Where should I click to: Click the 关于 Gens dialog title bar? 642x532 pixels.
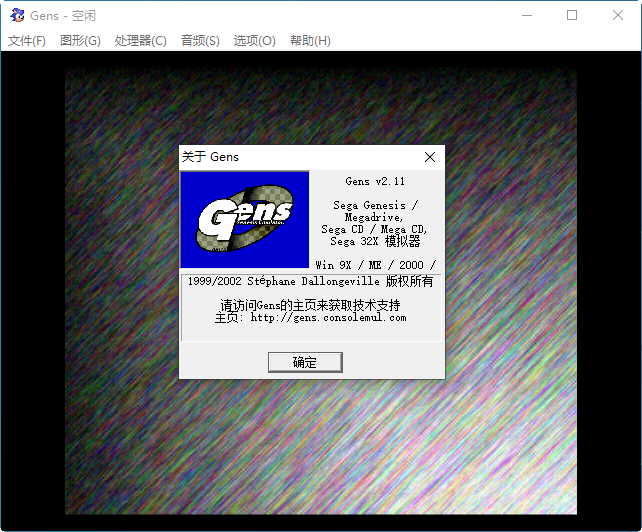(x=300, y=157)
